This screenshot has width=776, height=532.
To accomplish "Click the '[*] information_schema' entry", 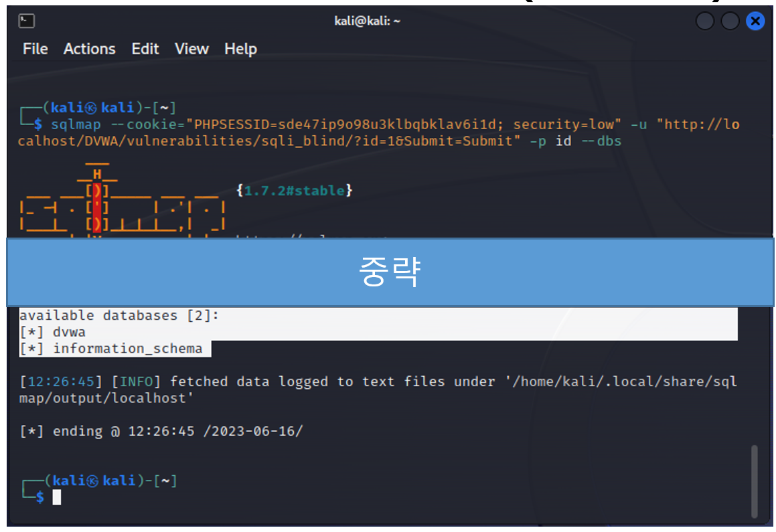I will click(x=111, y=349).
